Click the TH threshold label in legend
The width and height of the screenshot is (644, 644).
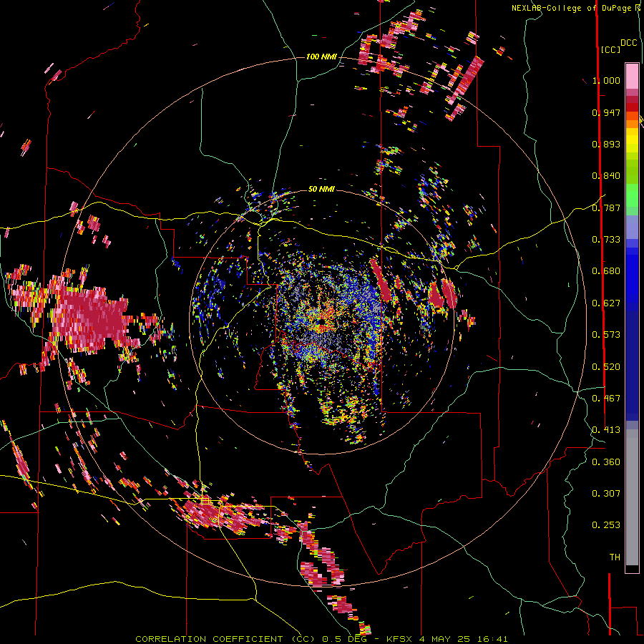click(615, 557)
